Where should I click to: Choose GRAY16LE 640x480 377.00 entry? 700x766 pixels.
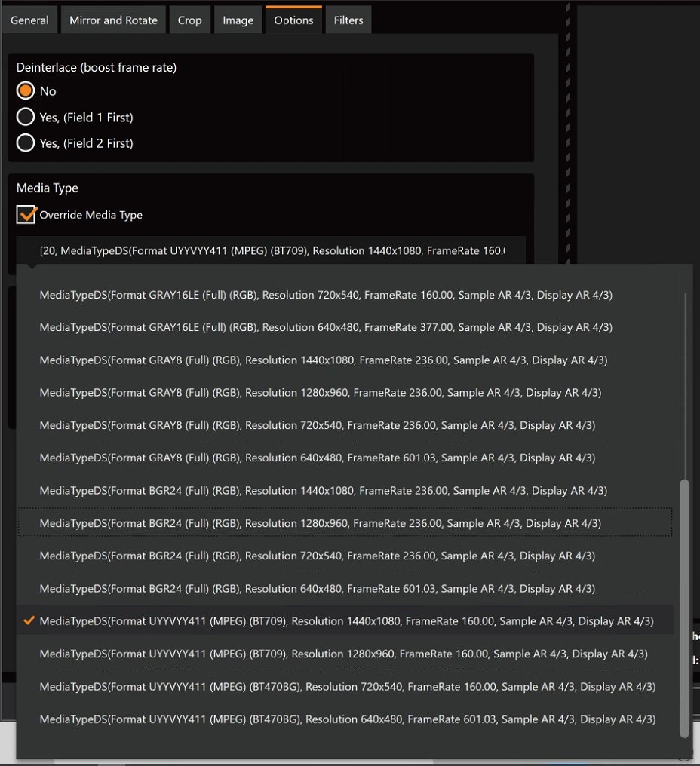coord(345,327)
